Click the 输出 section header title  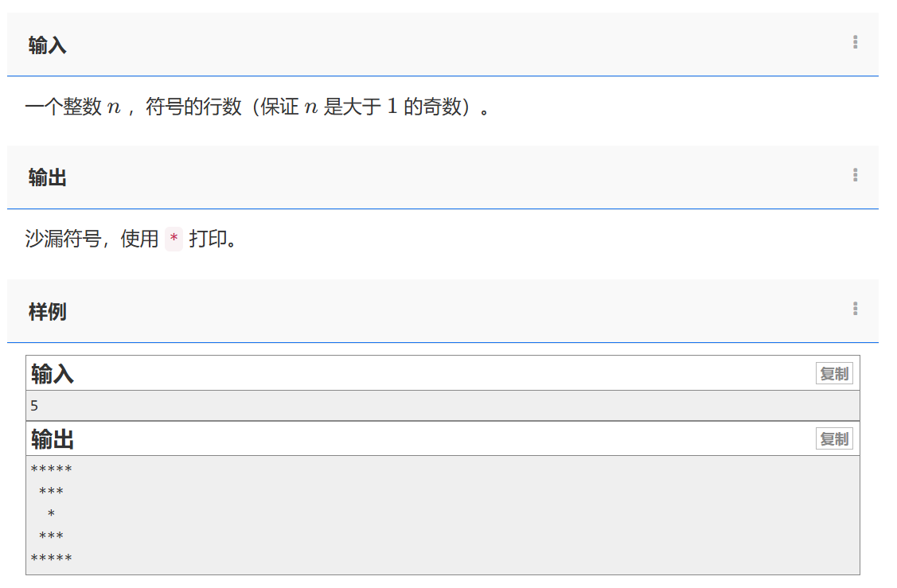(x=47, y=178)
